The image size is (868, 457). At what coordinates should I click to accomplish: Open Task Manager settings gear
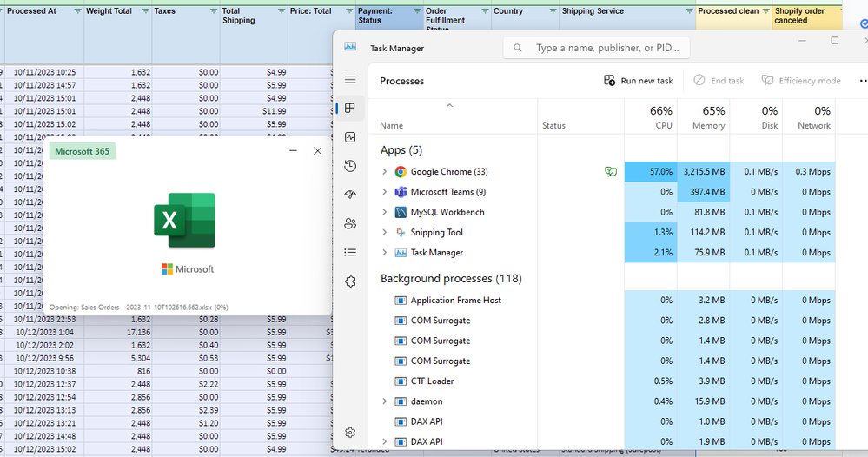[x=350, y=433]
